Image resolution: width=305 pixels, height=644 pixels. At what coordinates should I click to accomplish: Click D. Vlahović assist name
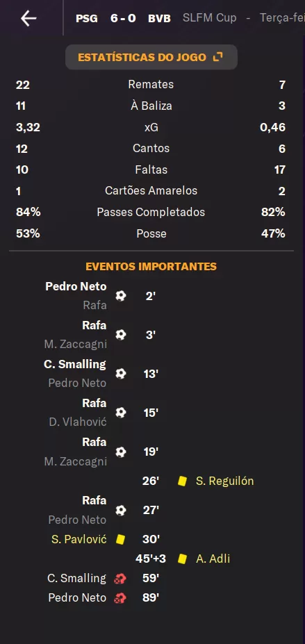click(x=78, y=422)
